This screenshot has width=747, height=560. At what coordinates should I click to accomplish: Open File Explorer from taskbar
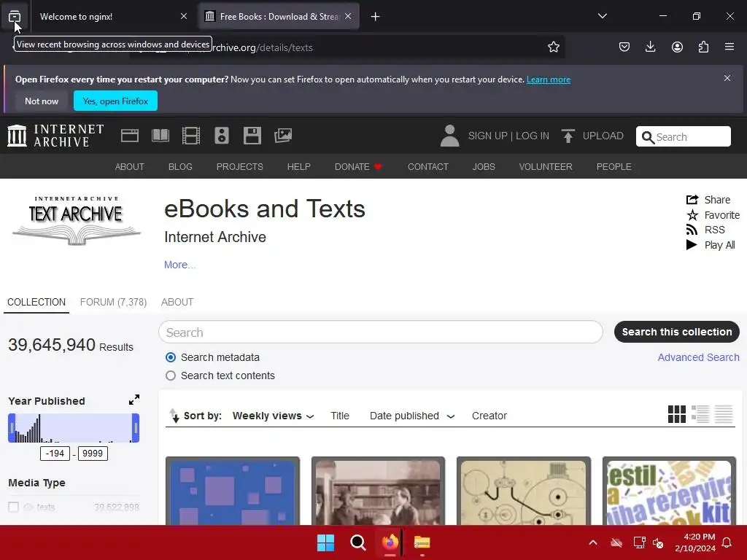click(422, 542)
